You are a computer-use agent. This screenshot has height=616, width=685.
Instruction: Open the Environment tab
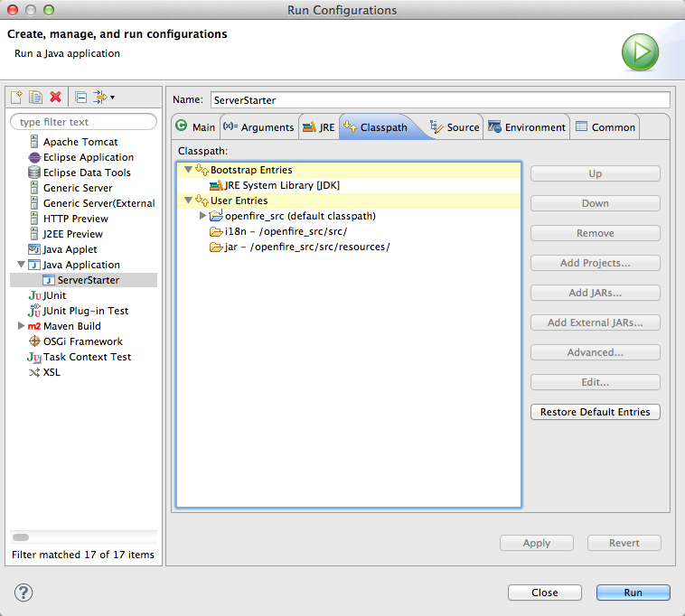528,127
